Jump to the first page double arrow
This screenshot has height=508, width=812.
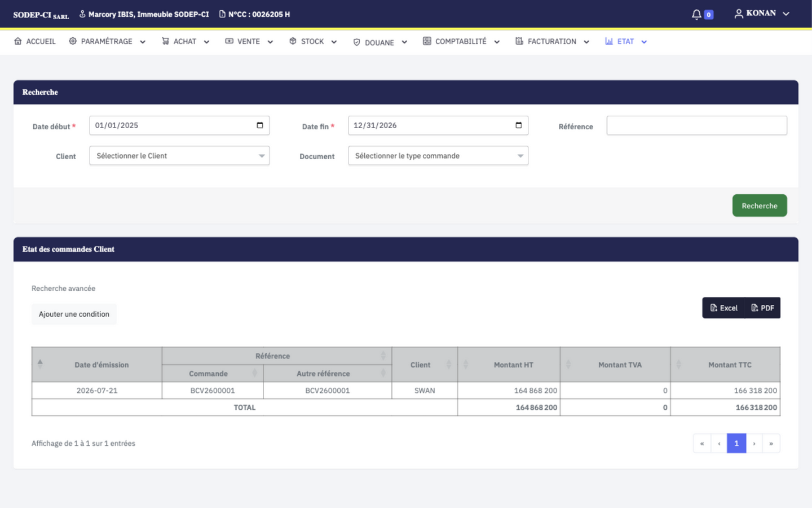[702, 443]
